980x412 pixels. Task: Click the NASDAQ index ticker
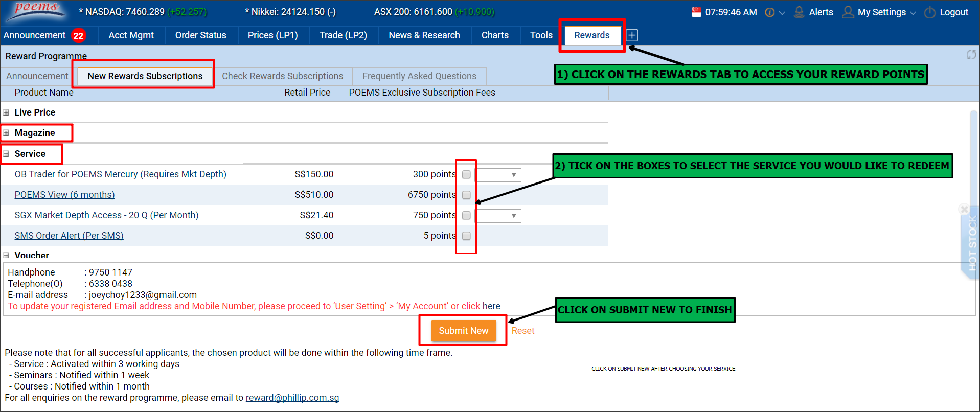[143, 12]
